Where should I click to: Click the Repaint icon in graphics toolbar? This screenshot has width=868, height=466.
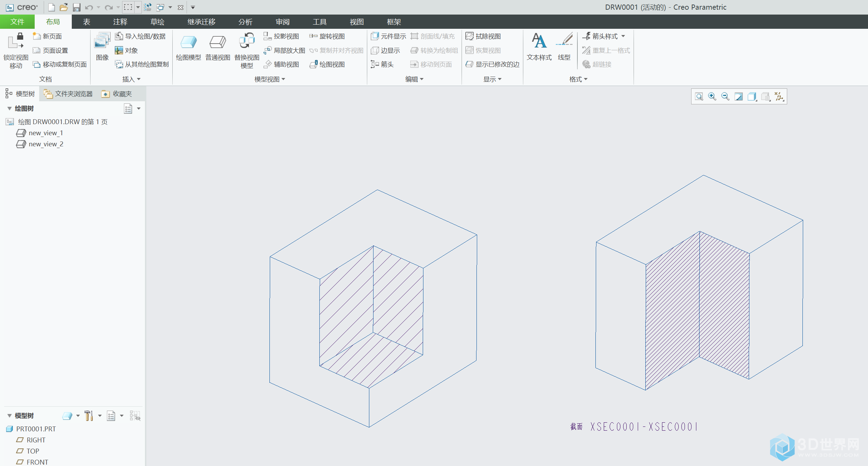coord(738,96)
